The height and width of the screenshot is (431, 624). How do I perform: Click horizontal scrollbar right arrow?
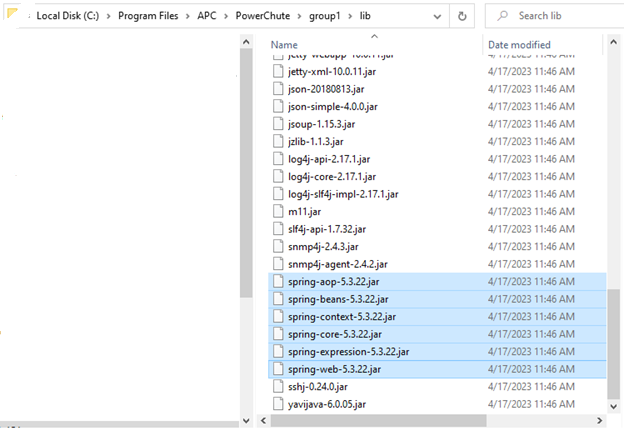[x=599, y=420]
